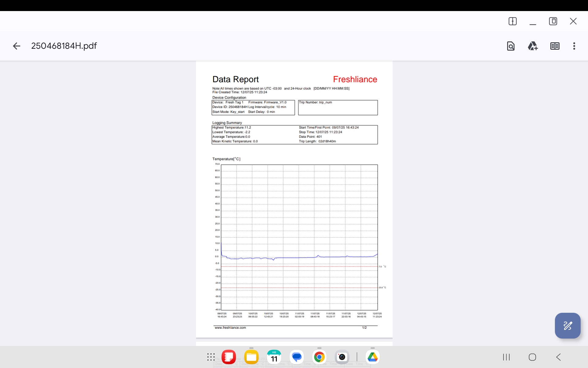Screen dimensions: 588x368
Task: Switch to reading view layout icon
Action: coord(555,46)
